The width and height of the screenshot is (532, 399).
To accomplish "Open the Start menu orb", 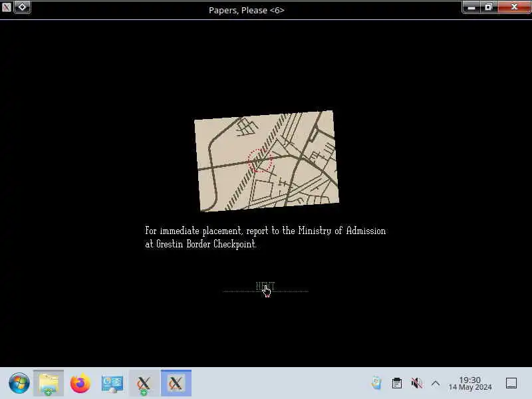I will click(19, 384).
